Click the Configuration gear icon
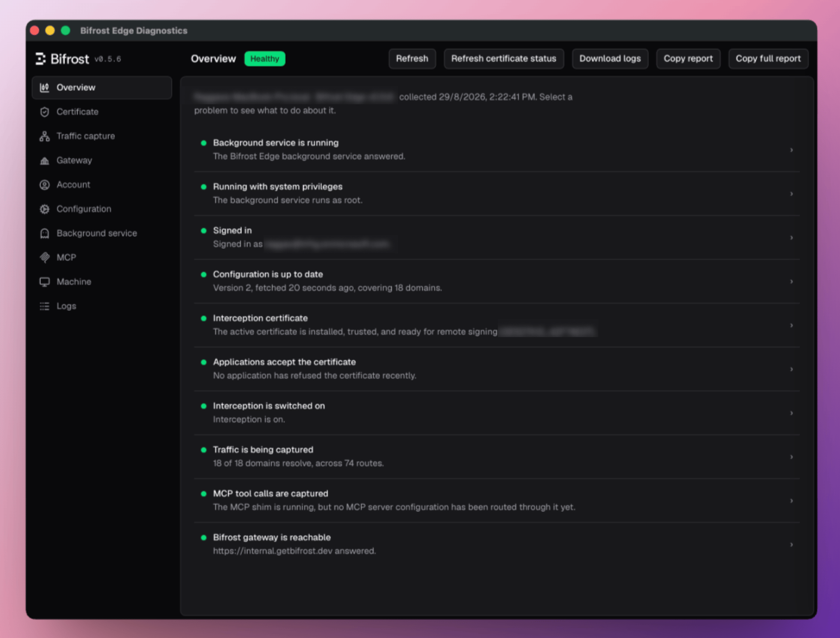This screenshot has width=840, height=638. click(45, 209)
